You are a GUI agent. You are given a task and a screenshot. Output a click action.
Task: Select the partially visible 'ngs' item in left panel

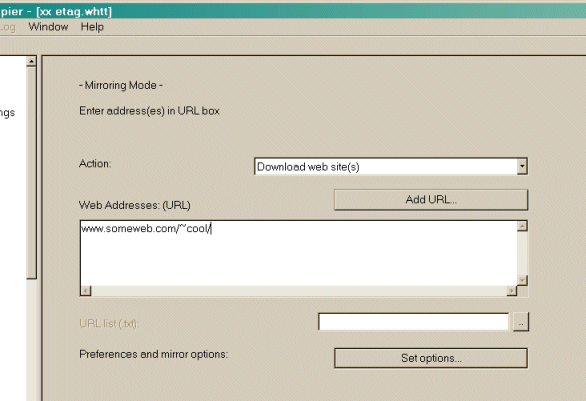click(x=7, y=113)
